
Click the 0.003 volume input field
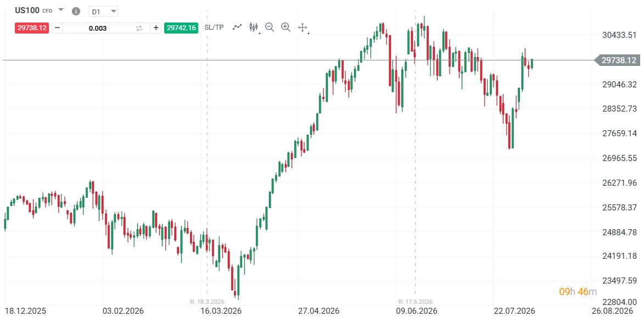(x=98, y=28)
